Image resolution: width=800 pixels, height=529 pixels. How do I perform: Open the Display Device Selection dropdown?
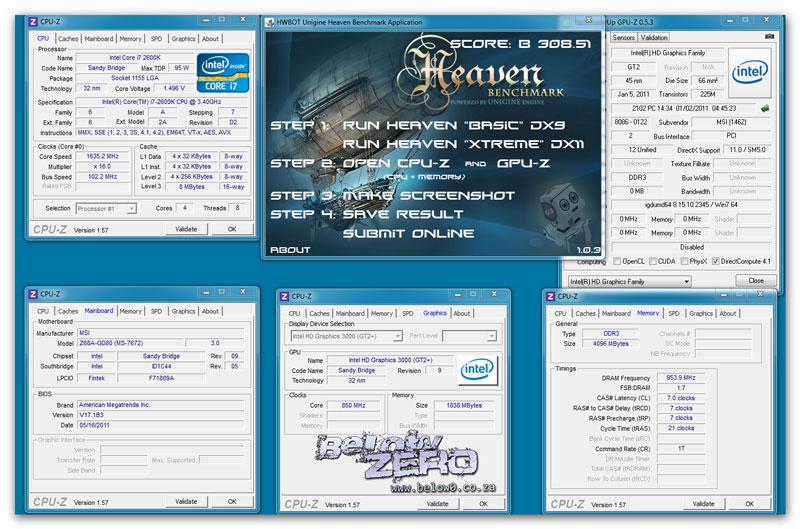(346, 336)
